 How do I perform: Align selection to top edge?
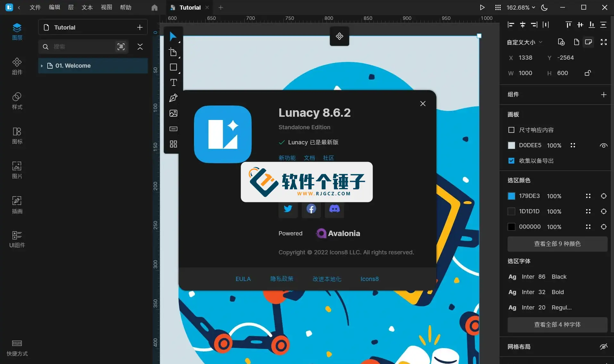click(x=568, y=25)
